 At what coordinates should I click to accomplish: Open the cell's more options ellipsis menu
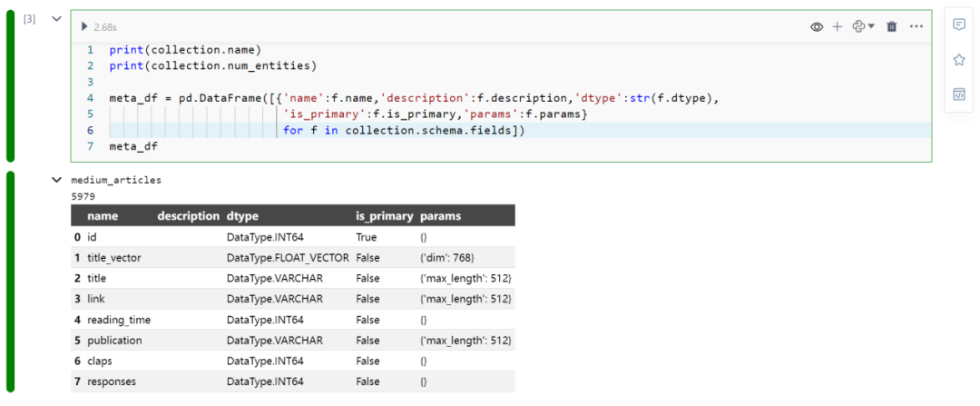(x=916, y=27)
